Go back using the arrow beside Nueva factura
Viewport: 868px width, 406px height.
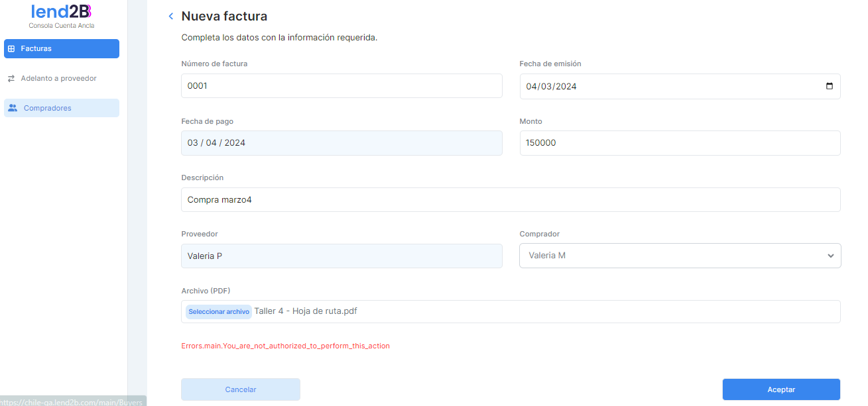click(x=170, y=17)
